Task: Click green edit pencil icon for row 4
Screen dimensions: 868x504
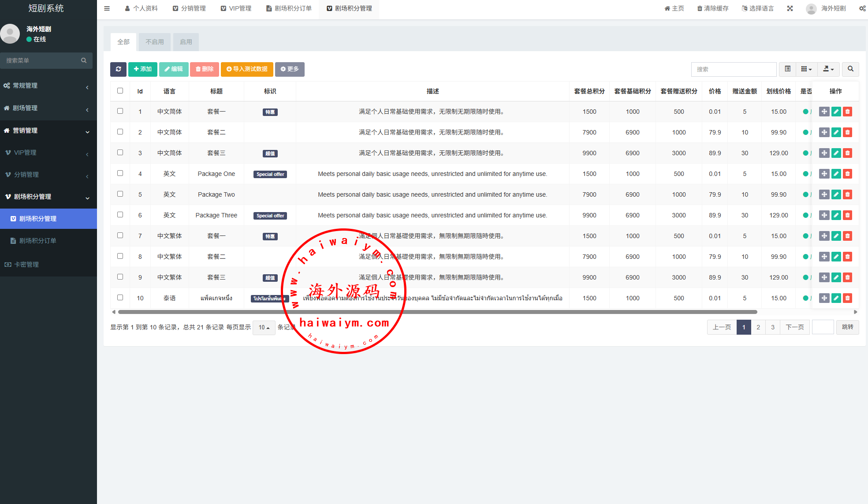Action: 836,174
